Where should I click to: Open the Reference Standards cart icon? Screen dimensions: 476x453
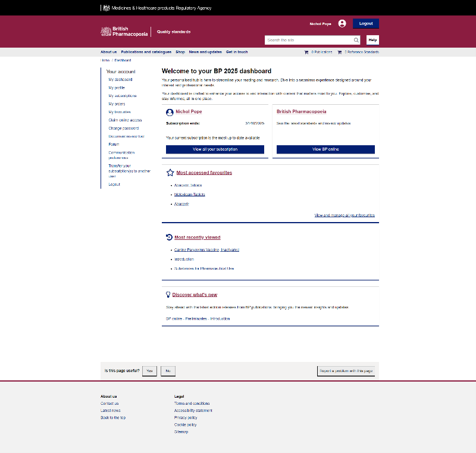coord(340,52)
